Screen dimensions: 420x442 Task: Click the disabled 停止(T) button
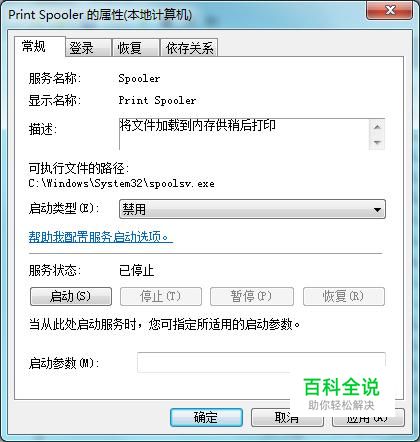click(x=161, y=296)
